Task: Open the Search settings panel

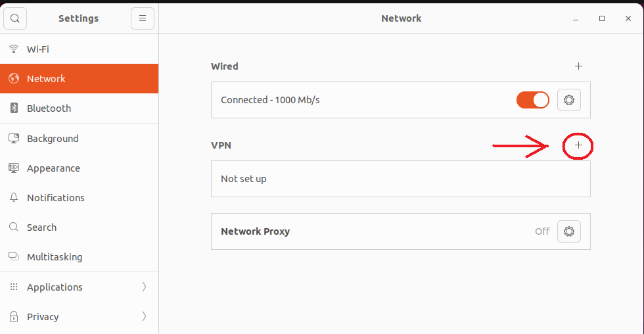Action: coord(41,227)
